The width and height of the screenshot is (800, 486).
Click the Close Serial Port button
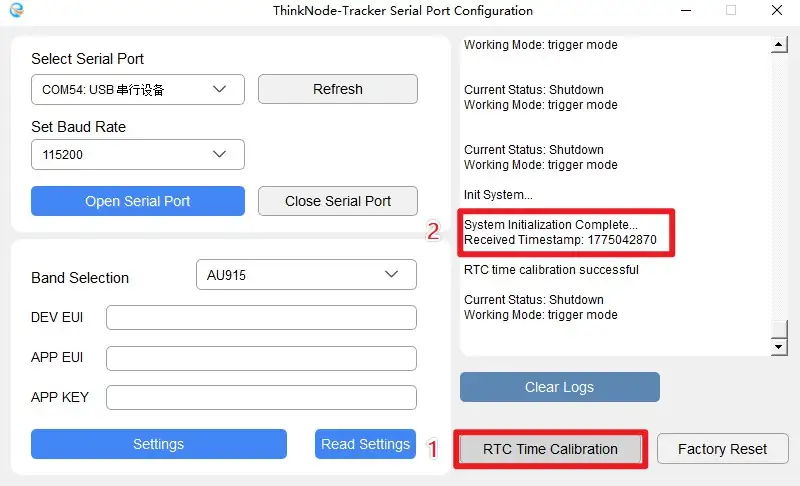[338, 201]
